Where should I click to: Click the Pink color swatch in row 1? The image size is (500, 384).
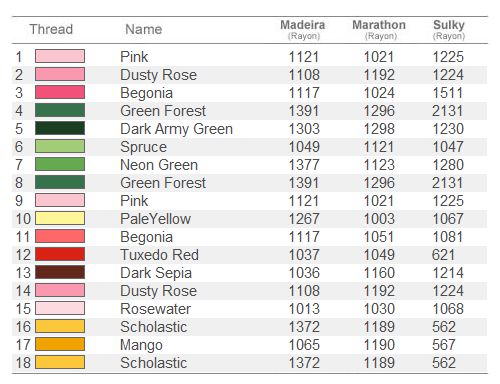pos(60,56)
